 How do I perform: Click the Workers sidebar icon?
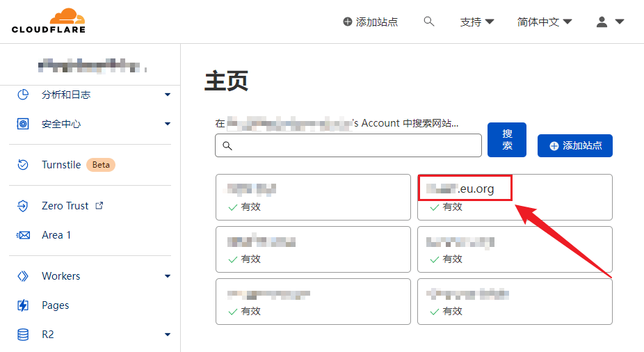coord(23,276)
